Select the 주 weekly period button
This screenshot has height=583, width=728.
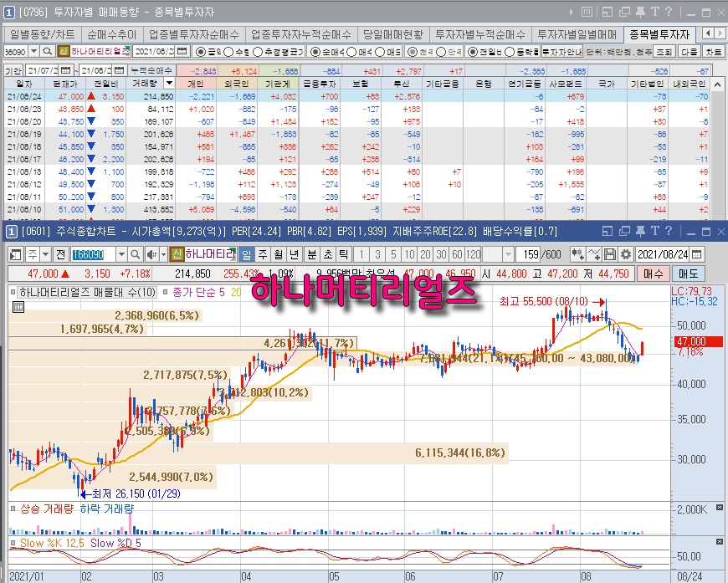click(263, 254)
